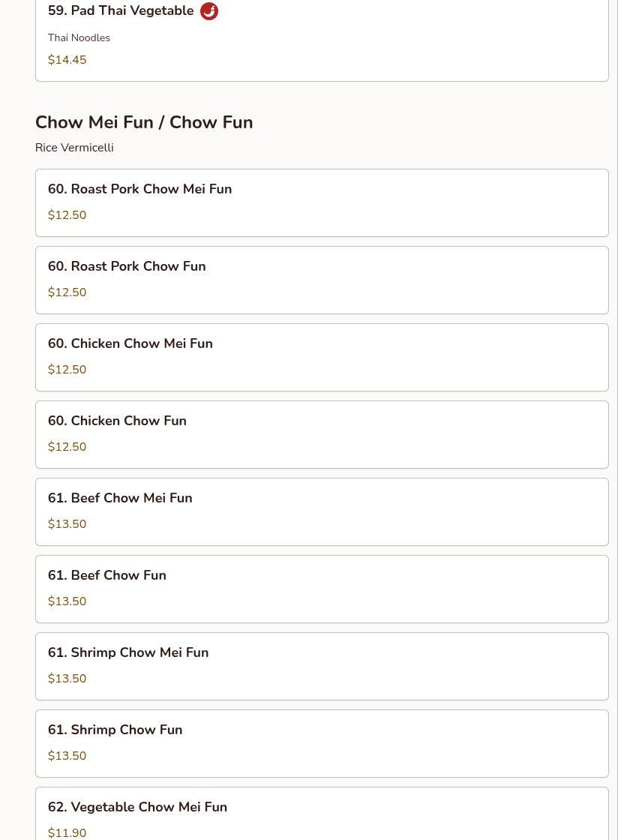The height and width of the screenshot is (840, 633).
Task: Click the $13.50 price under Beef Chow Fun
Action: [67, 601]
